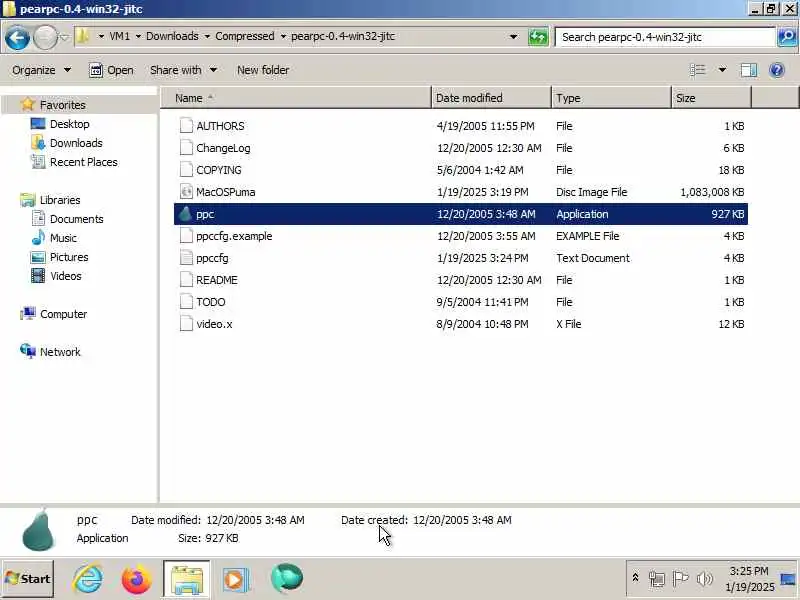Click the Compressed breadcrumb segment
The height and width of the screenshot is (600, 800).
tap(244, 36)
